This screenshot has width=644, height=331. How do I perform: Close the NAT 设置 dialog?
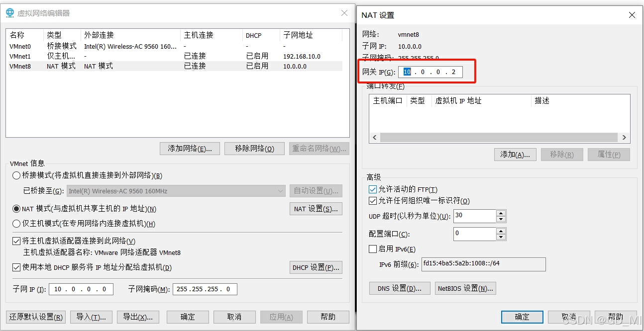(632, 15)
